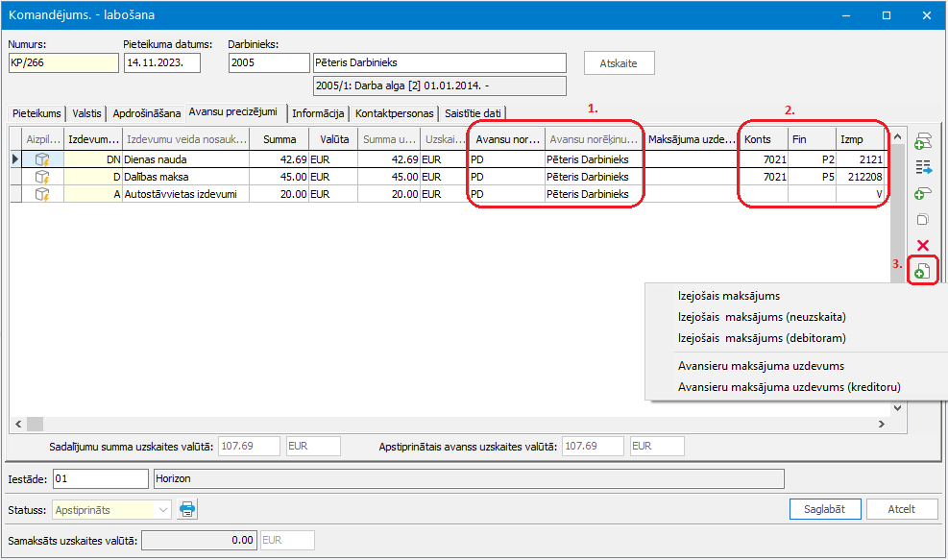Click the add multiple rows icon with stacked sheets

click(923, 141)
